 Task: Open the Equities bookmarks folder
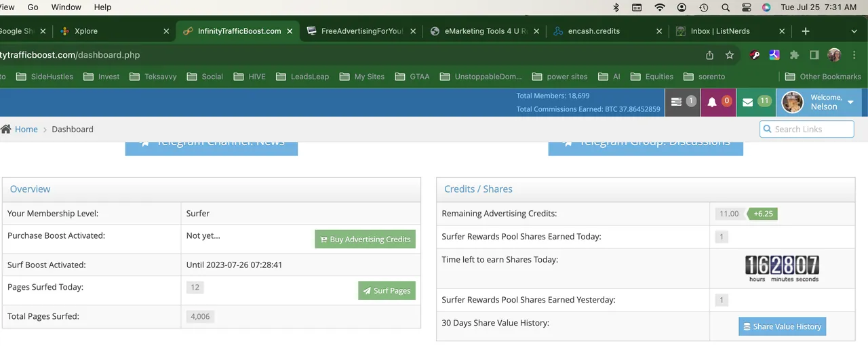652,77
